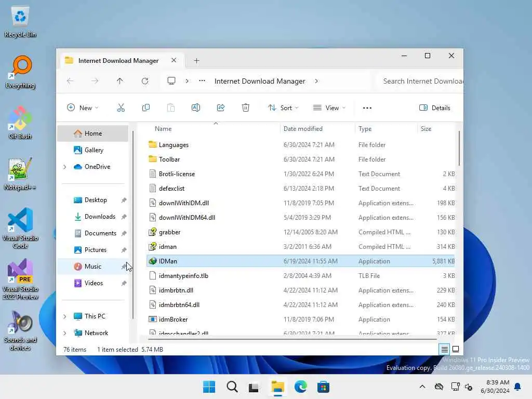Click File Explorer icon on taskbar
Image resolution: width=532 pixels, height=399 pixels.
pos(277,387)
